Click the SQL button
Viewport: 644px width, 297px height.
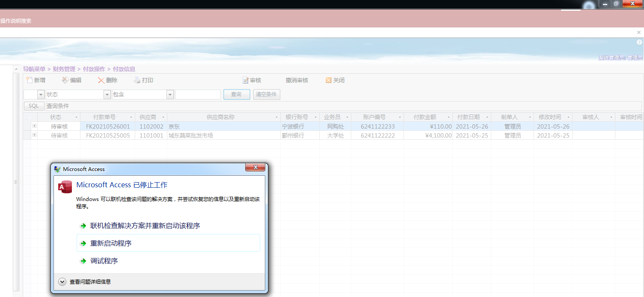pyautogui.click(x=34, y=106)
